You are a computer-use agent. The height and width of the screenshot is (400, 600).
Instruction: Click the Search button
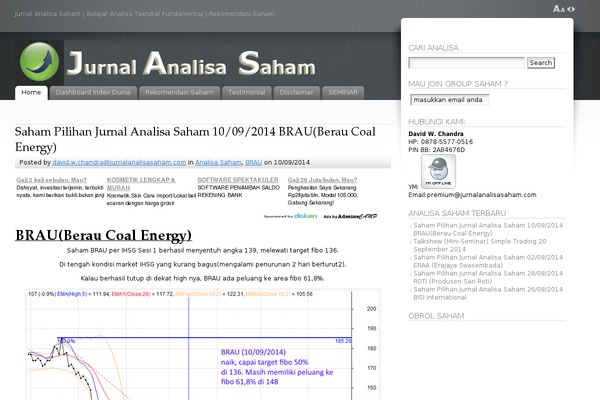[x=541, y=63]
